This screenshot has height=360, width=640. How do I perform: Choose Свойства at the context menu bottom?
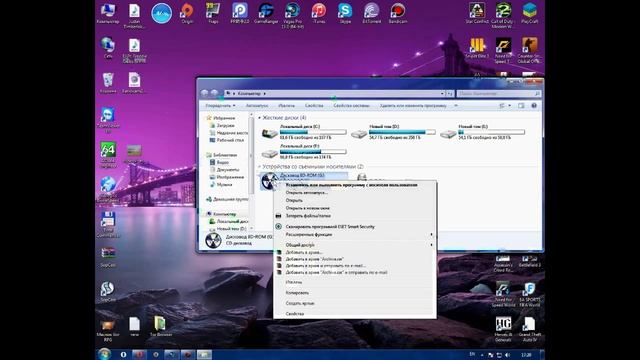[x=354, y=314]
